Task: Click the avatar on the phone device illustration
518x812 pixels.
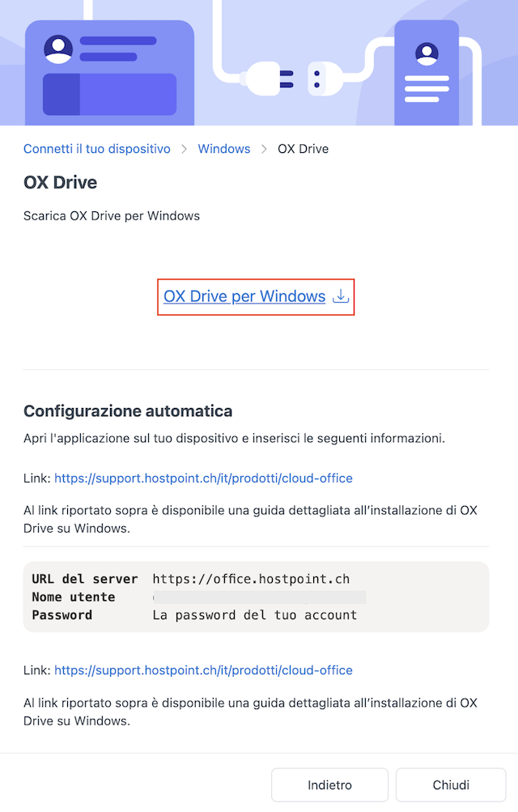Action: coord(427,53)
